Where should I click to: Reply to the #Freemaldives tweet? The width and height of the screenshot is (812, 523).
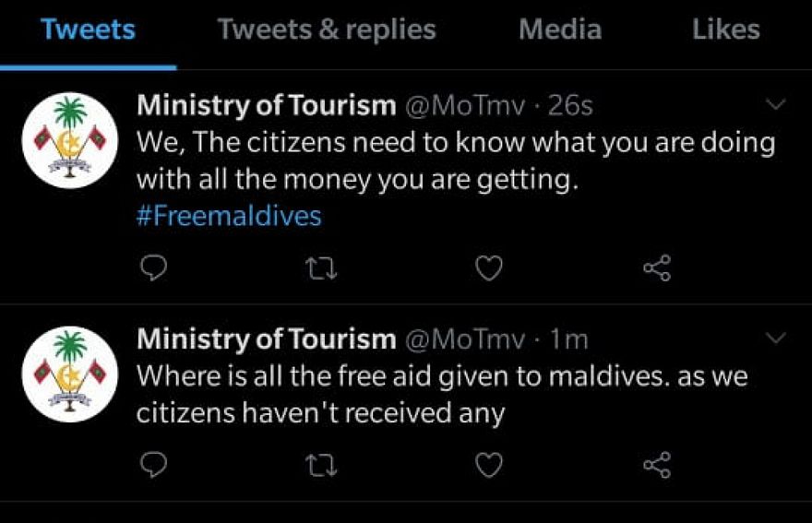154,268
